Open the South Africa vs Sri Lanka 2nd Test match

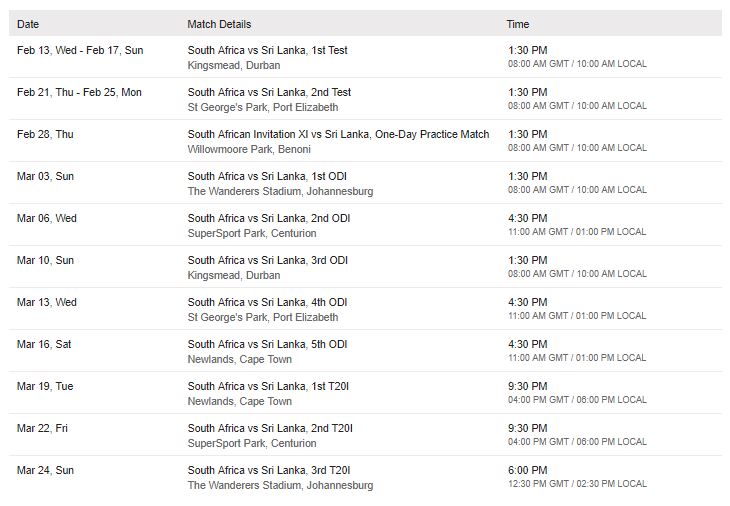click(269, 92)
